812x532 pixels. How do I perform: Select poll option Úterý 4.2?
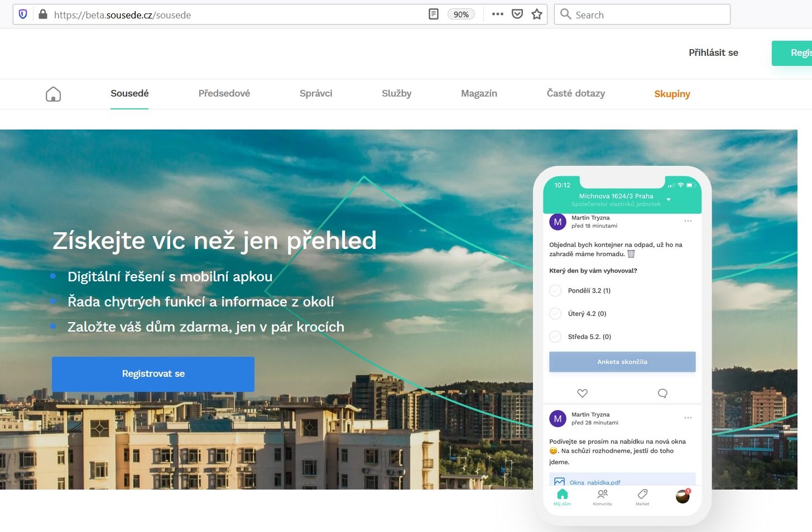point(555,314)
